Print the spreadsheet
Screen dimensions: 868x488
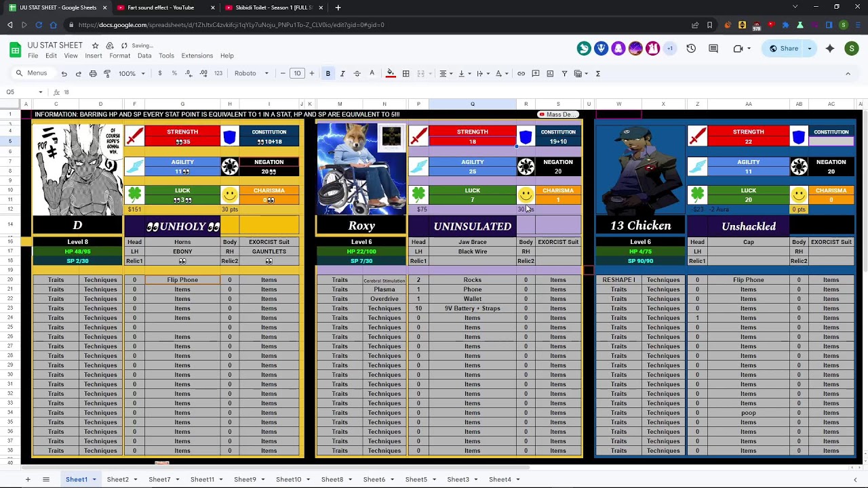[93, 73]
